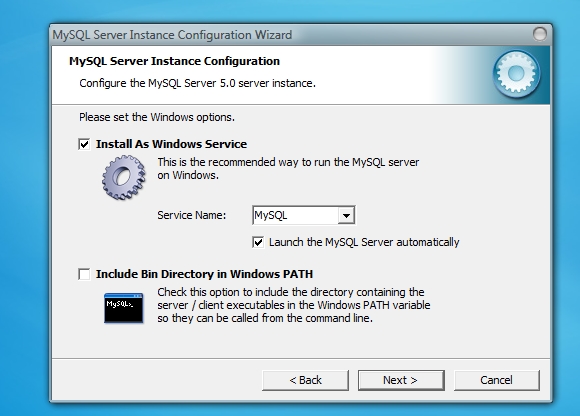
Task: Click the Install As Windows Service label
Action: pos(171,144)
